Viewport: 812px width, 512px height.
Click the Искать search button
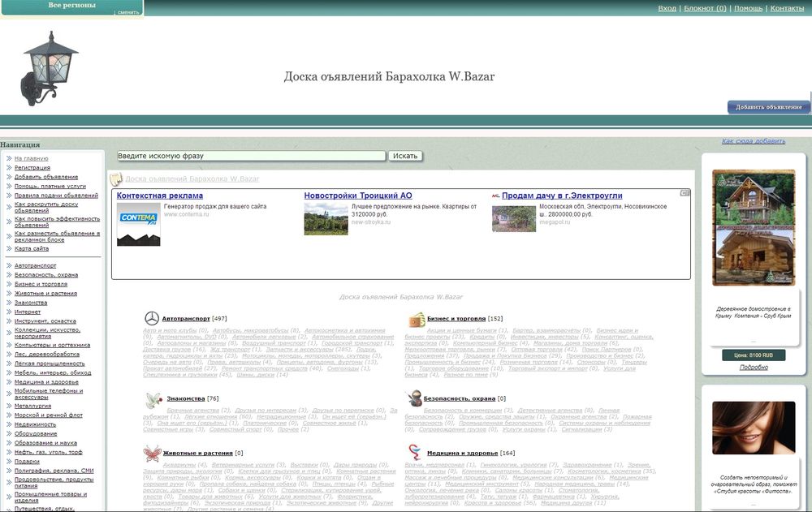point(405,156)
